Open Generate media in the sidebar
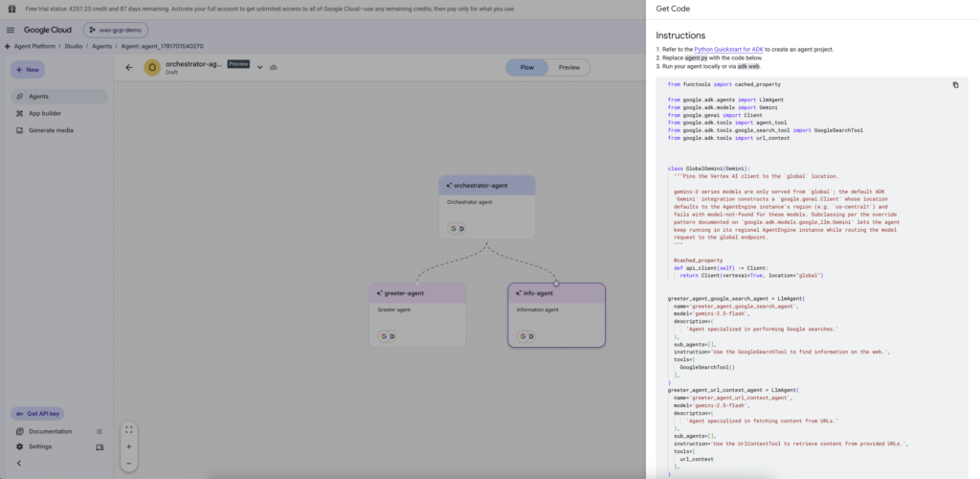This screenshot has width=980, height=479. click(x=59, y=130)
